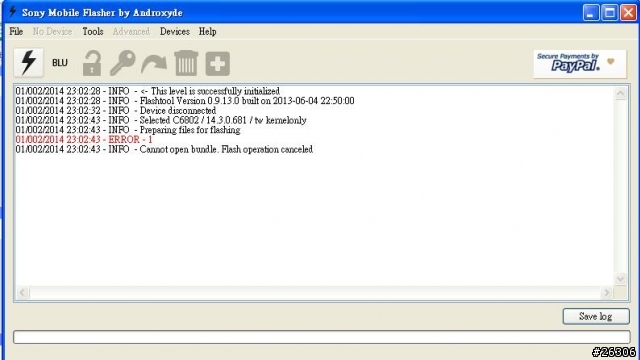
Task: Click the key icon in toolbar
Action: pyautogui.click(x=122, y=63)
